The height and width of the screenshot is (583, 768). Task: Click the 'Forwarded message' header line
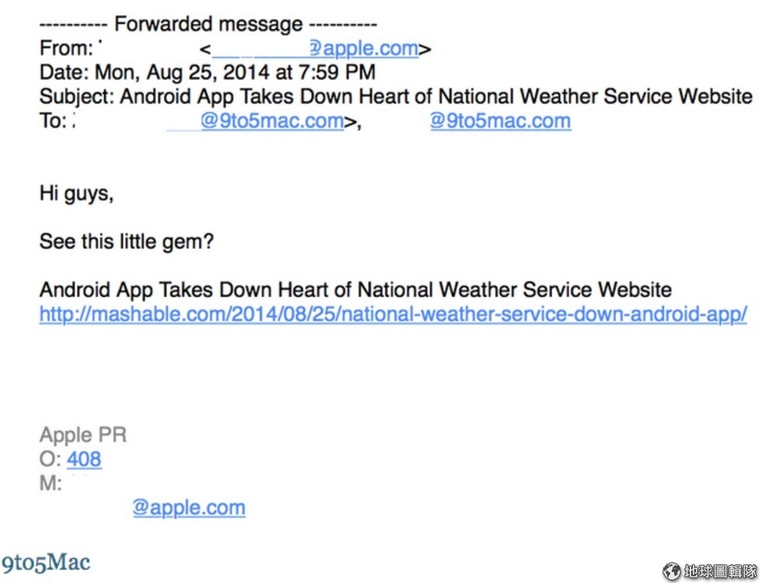(x=208, y=23)
